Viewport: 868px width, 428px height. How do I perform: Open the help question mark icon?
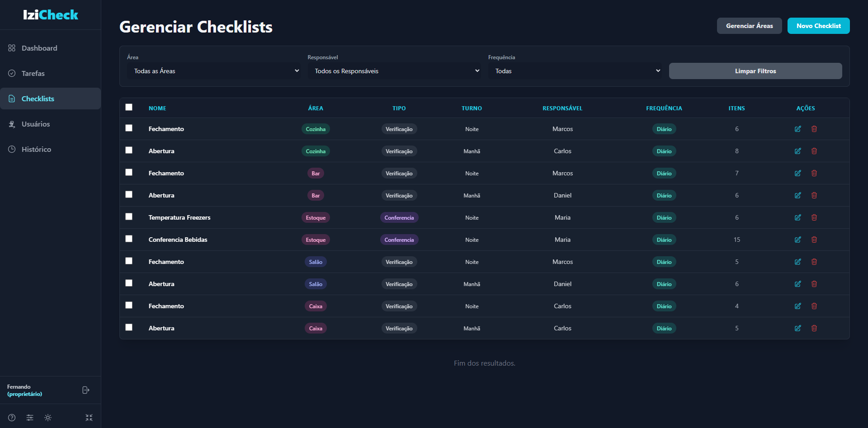tap(12, 418)
